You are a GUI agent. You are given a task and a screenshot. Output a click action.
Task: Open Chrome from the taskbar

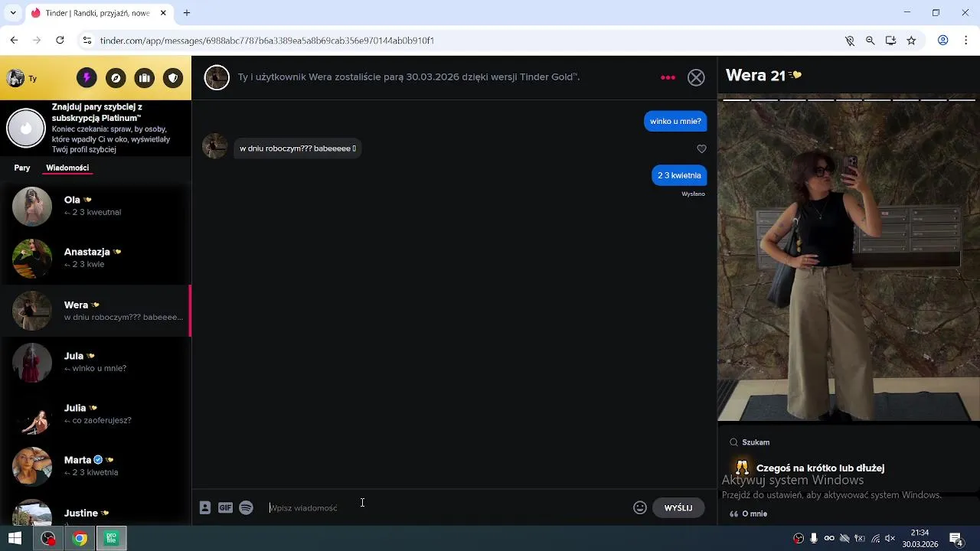coord(80,539)
